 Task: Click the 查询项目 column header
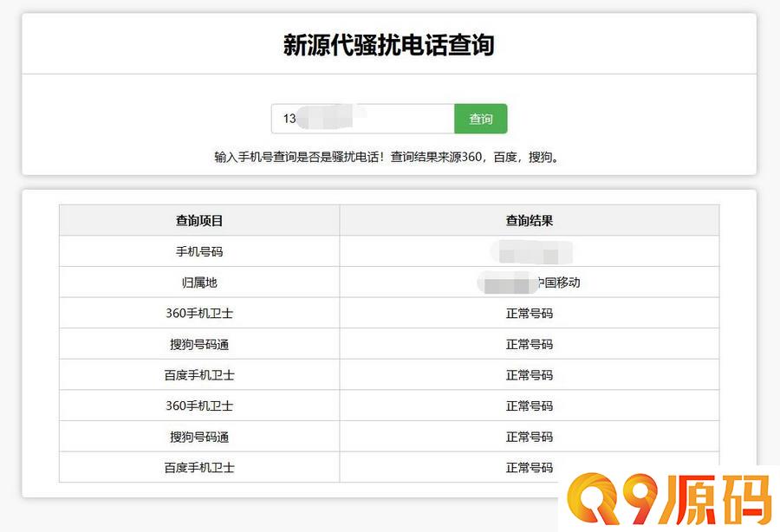tap(199, 220)
